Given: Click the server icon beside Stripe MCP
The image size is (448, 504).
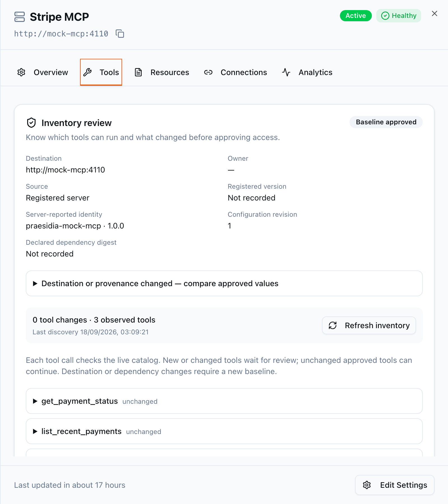Looking at the screenshot, I should click(x=20, y=17).
